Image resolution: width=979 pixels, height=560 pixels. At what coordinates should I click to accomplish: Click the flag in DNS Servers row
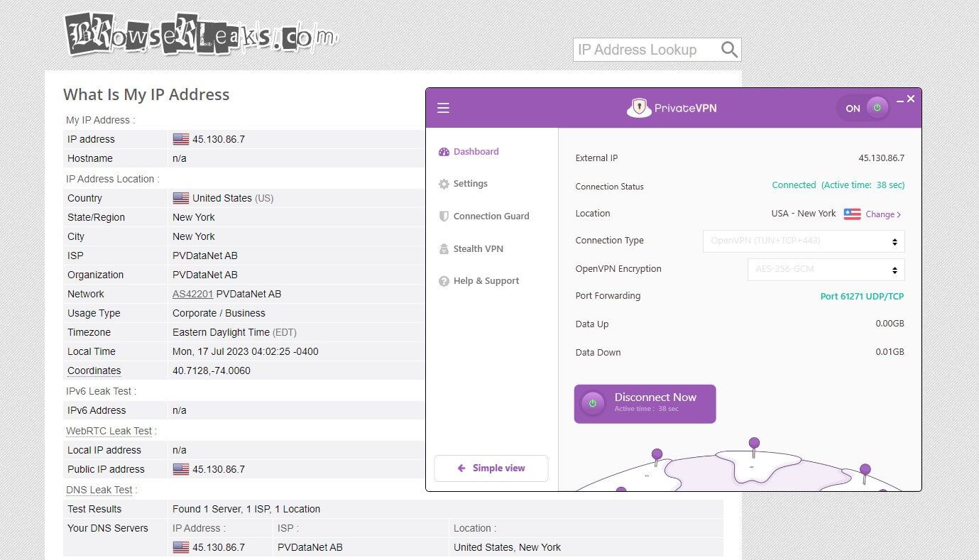click(x=181, y=547)
